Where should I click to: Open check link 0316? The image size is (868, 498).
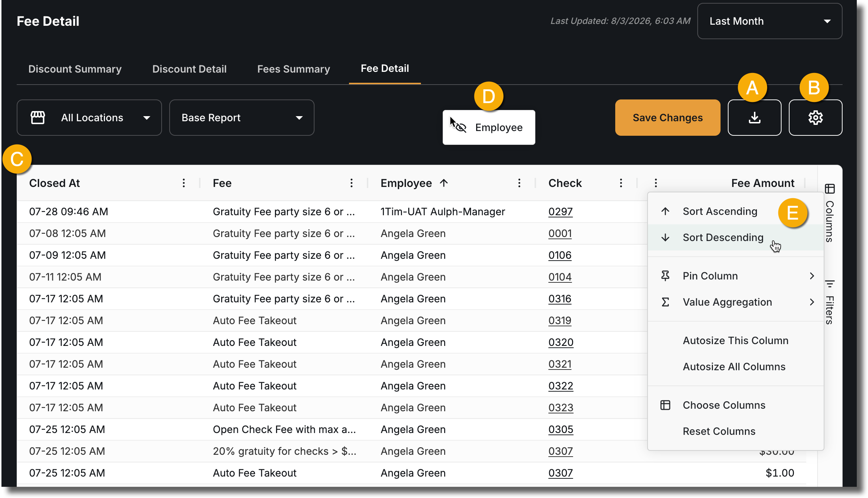click(x=560, y=299)
